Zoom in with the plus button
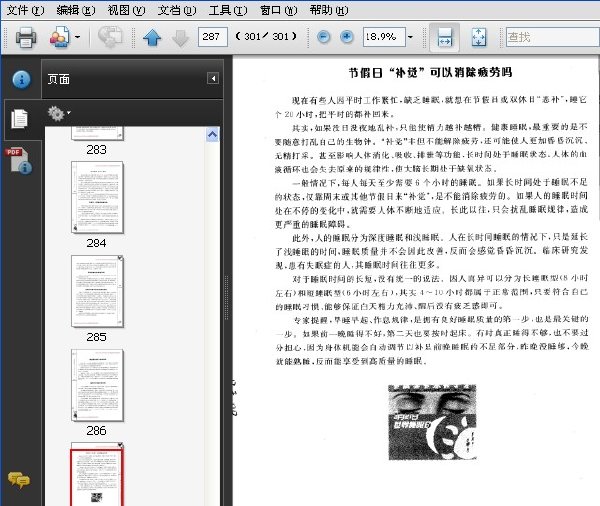 pyautogui.click(x=347, y=37)
